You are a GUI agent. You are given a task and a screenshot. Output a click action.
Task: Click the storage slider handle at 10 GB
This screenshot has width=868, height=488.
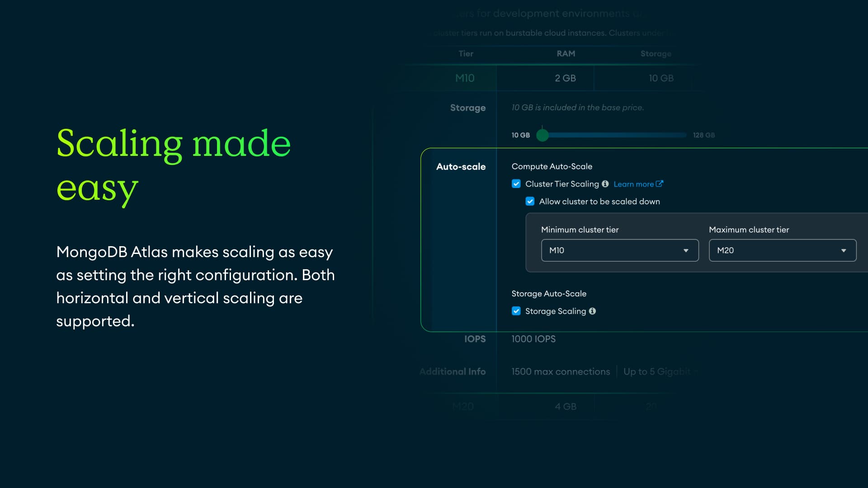pyautogui.click(x=542, y=135)
